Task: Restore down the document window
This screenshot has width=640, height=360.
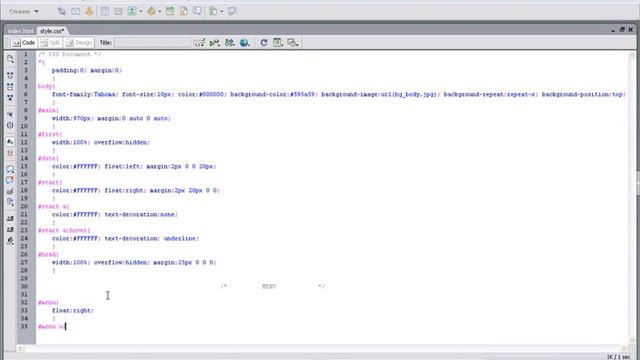Action: tap(622, 30)
